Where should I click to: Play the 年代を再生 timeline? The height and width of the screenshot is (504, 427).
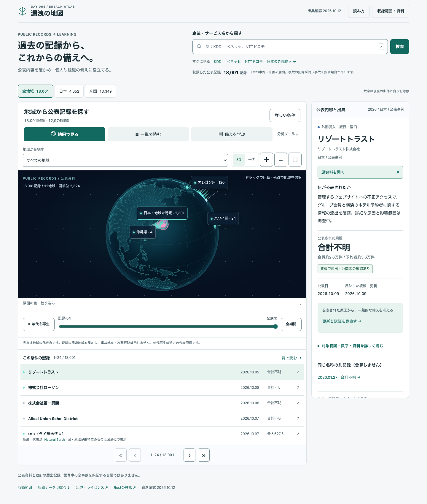click(x=39, y=324)
